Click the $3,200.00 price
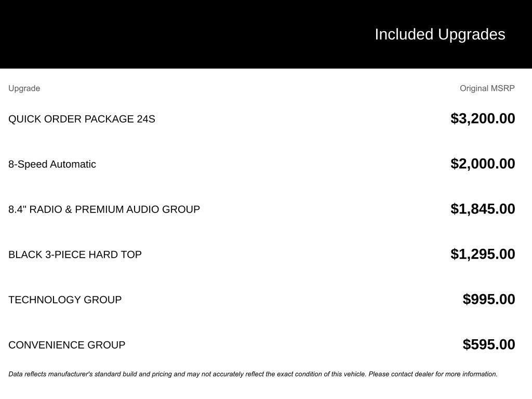Image resolution: width=532 pixels, height=399 pixels. coord(483,118)
